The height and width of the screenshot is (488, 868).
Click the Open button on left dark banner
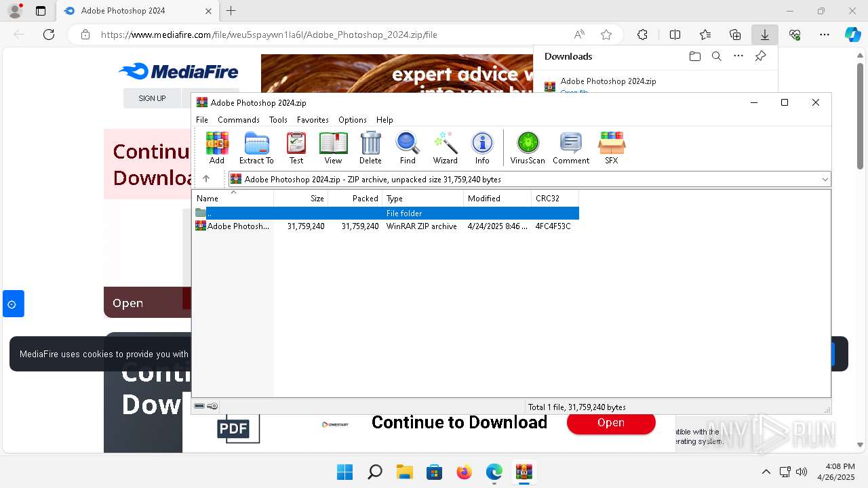click(x=127, y=303)
